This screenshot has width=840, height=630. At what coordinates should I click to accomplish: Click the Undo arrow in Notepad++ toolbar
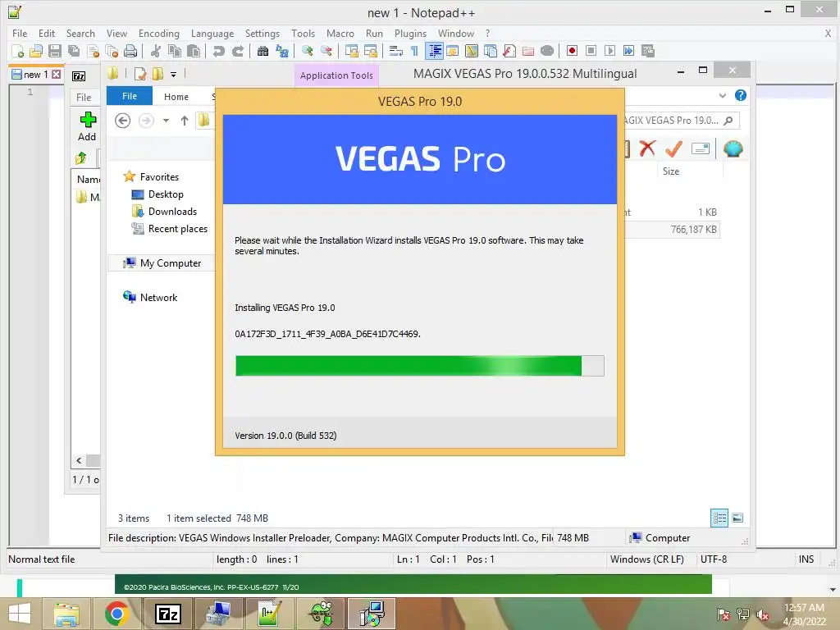[x=218, y=51]
